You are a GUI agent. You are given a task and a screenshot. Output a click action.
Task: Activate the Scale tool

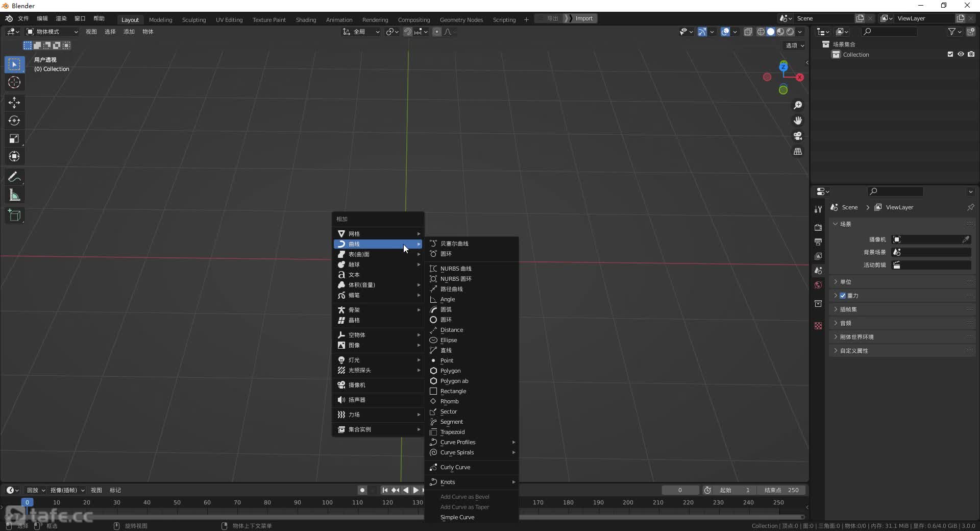(x=14, y=138)
